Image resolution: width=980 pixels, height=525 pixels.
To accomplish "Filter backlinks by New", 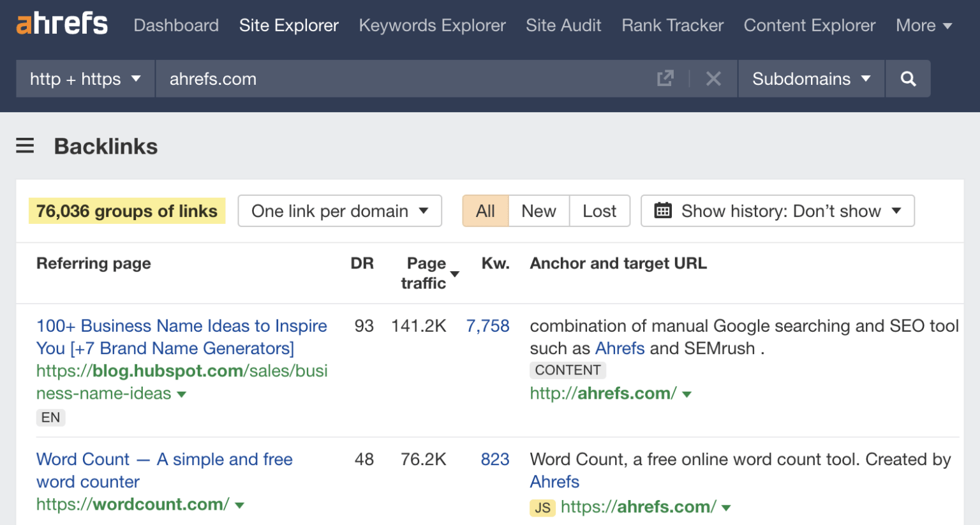I will [538, 211].
